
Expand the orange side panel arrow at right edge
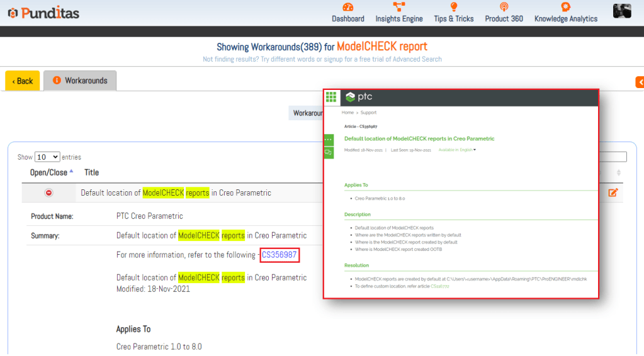pos(640,82)
